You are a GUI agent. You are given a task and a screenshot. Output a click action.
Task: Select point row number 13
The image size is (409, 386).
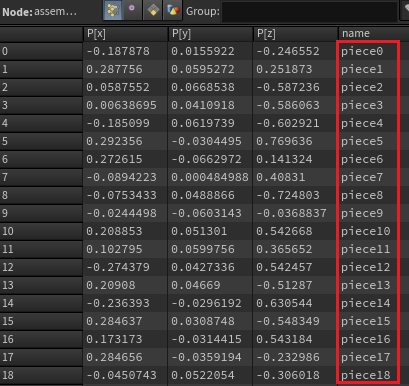41,285
